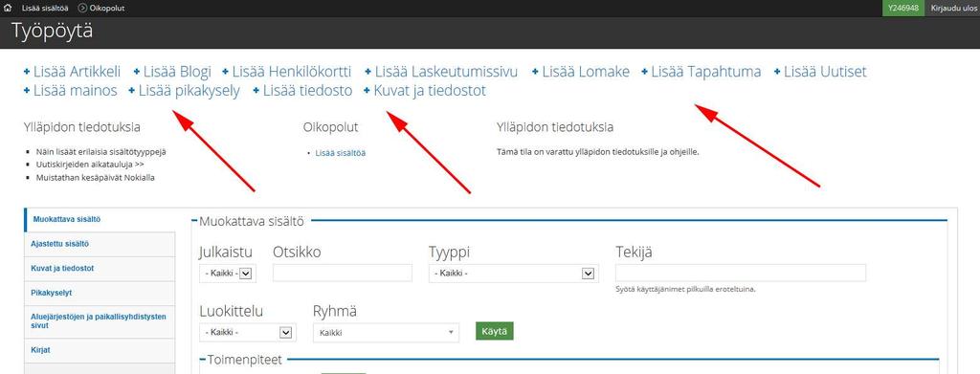Click plus icon before Lisää Artikkeli
The image size is (980, 374).
pyautogui.click(x=27, y=72)
